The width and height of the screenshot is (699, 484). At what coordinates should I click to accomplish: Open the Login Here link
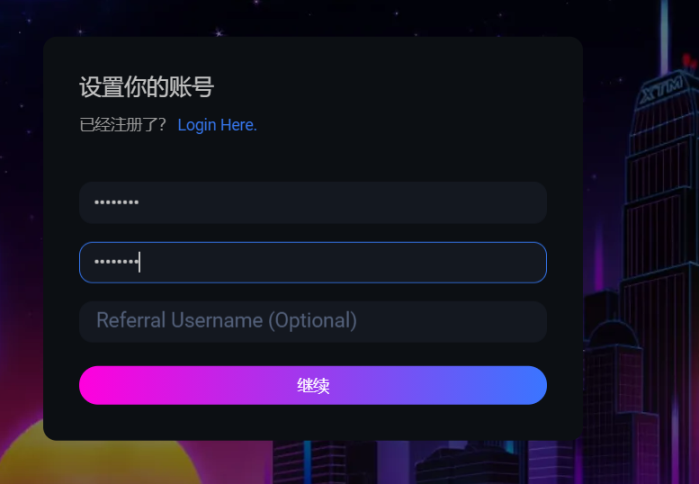point(217,125)
